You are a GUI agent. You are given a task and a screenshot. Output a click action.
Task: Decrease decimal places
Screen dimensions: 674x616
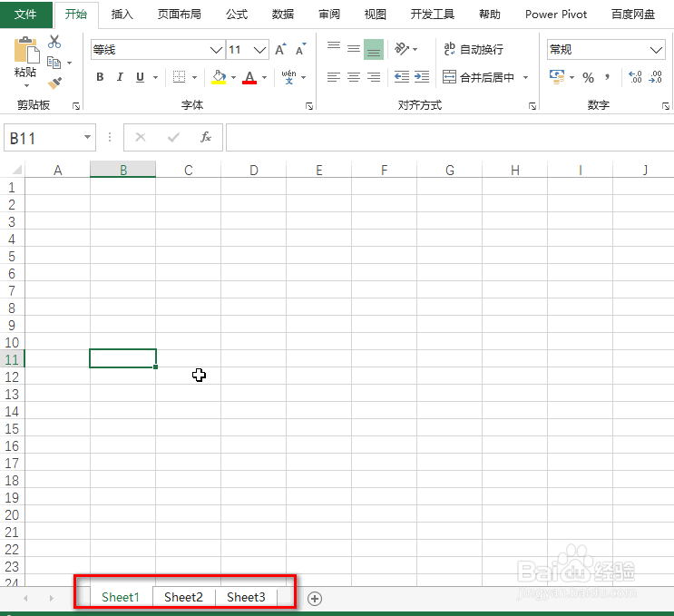pos(656,77)
